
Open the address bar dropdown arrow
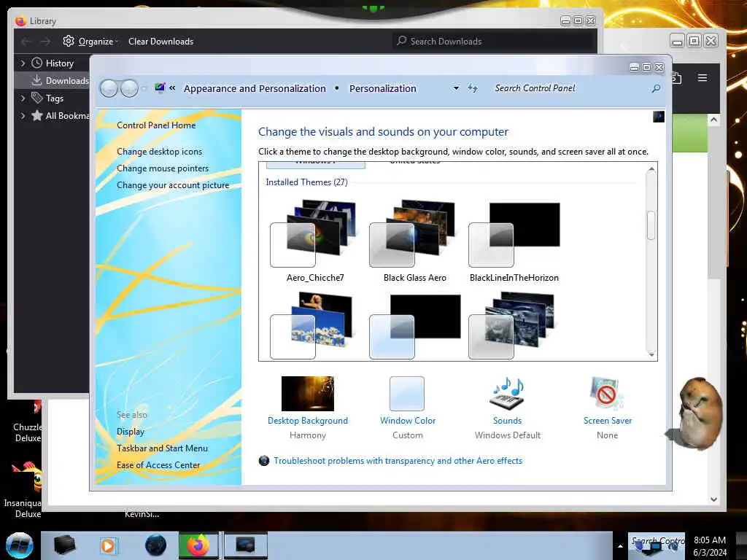(x=456, y=88)
